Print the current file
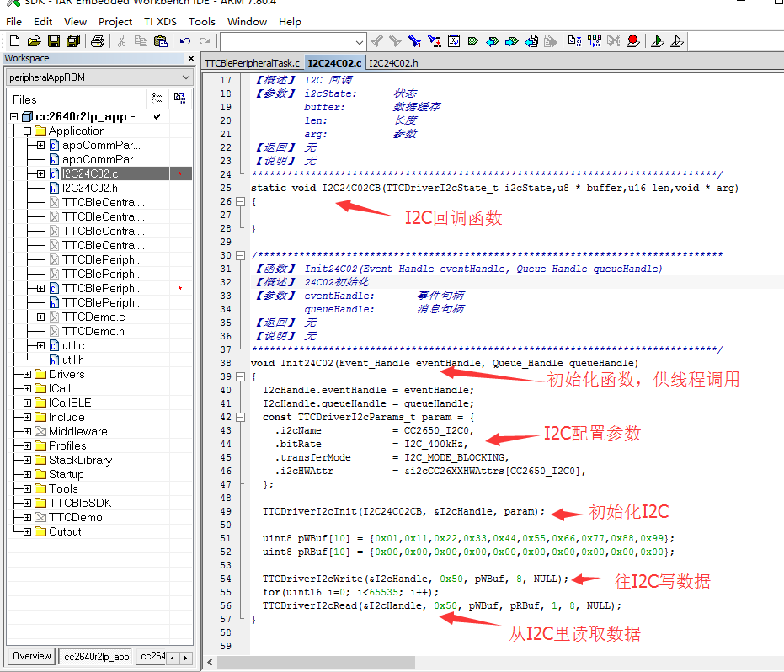 tap(98, 41)
